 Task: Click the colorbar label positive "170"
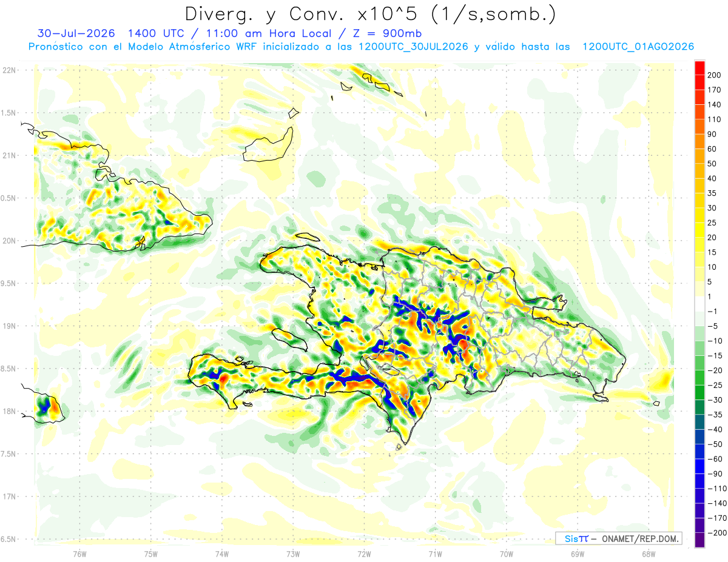[x=715, y=90]
